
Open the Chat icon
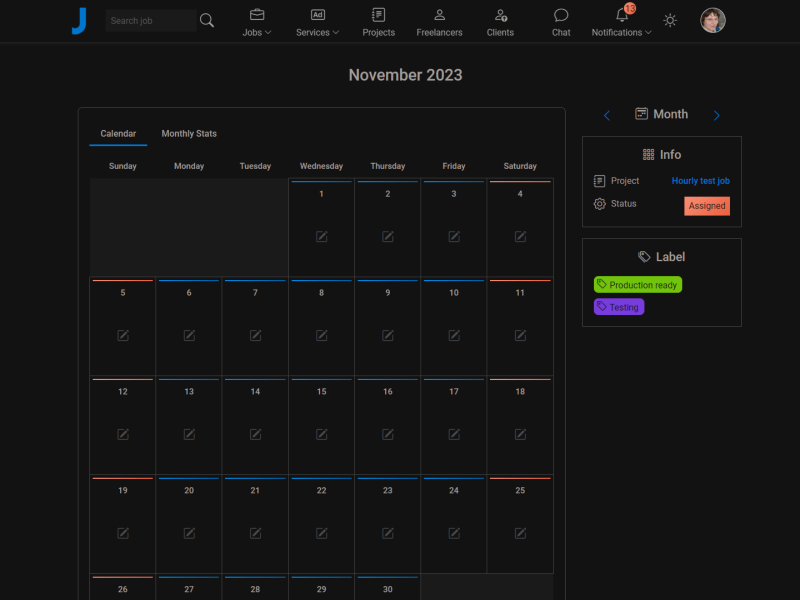tap(561, 16)
